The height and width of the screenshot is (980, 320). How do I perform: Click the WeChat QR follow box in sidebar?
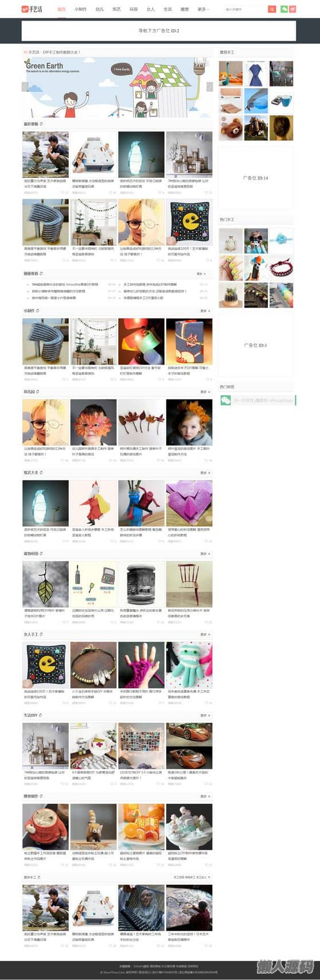(257, 400)
